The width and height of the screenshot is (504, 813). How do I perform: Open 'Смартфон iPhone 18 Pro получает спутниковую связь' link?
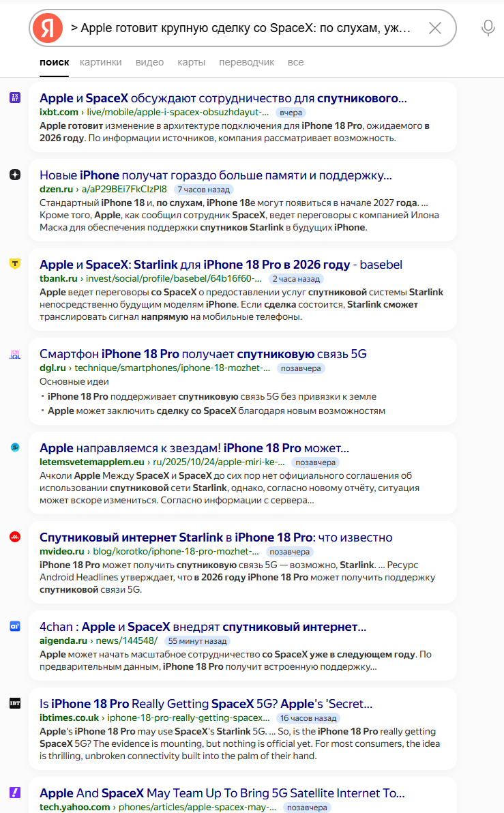coord(203,354)
